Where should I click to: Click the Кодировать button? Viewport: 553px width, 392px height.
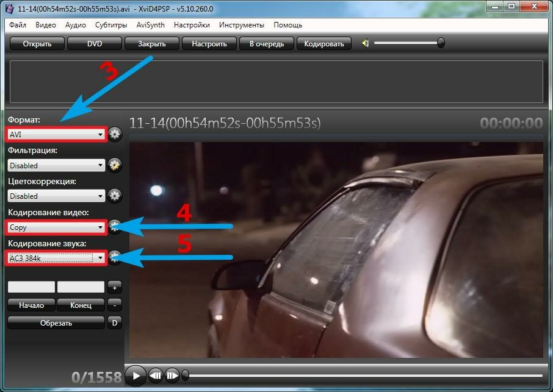(x=324, y=43)
